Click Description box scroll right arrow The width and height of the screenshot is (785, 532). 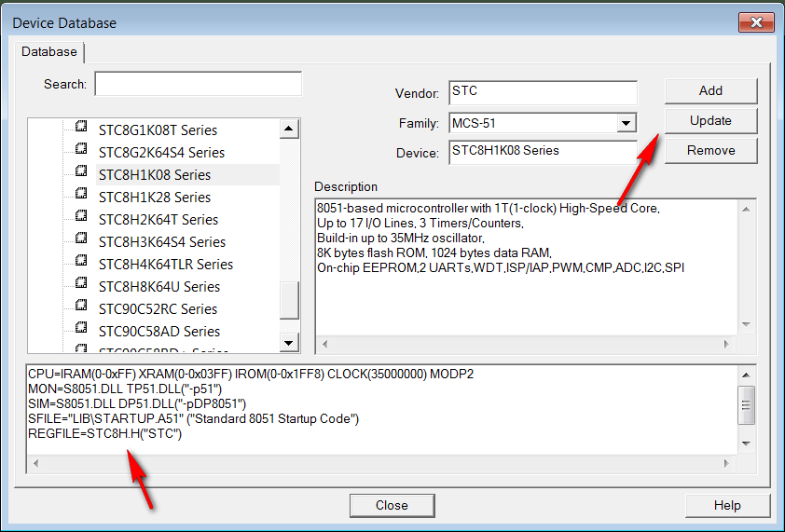point(726,344)
